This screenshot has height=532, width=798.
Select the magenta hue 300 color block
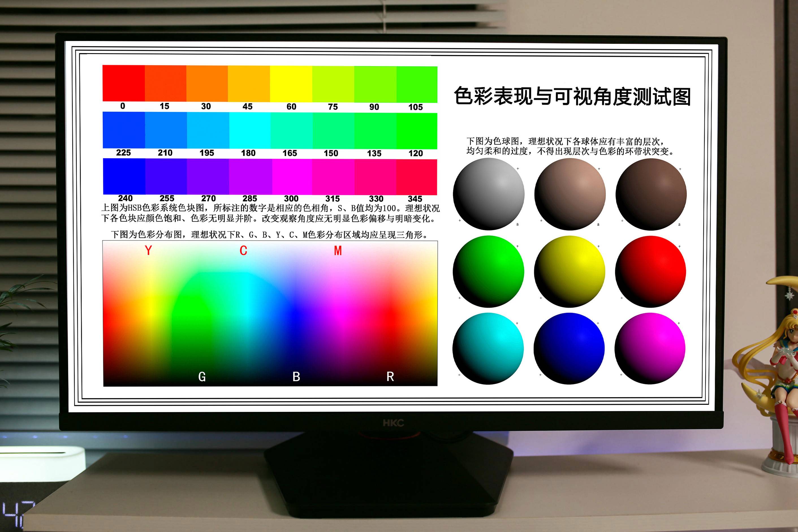click(x=292, y=177)
